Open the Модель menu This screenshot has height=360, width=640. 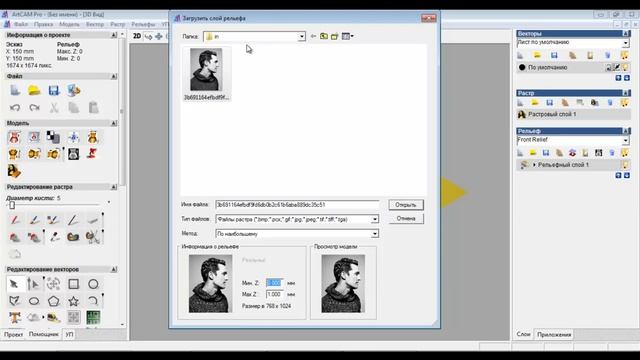pos(69,24)
